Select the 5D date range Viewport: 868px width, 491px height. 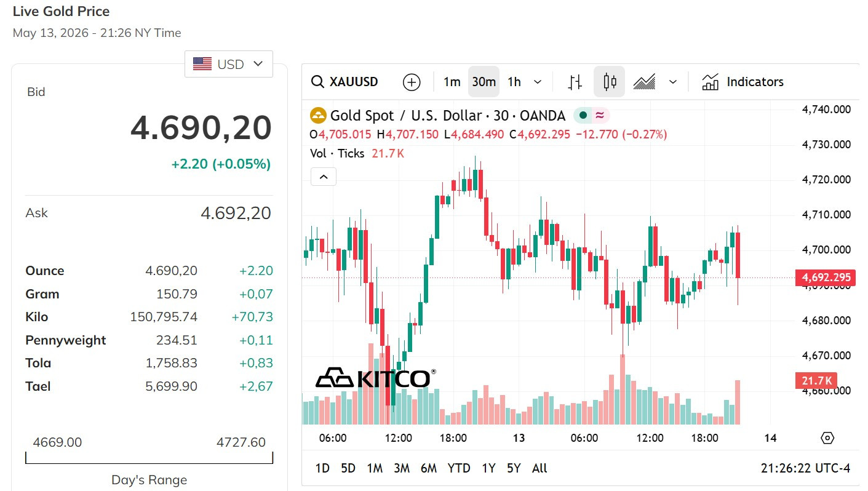coord(348,468)
